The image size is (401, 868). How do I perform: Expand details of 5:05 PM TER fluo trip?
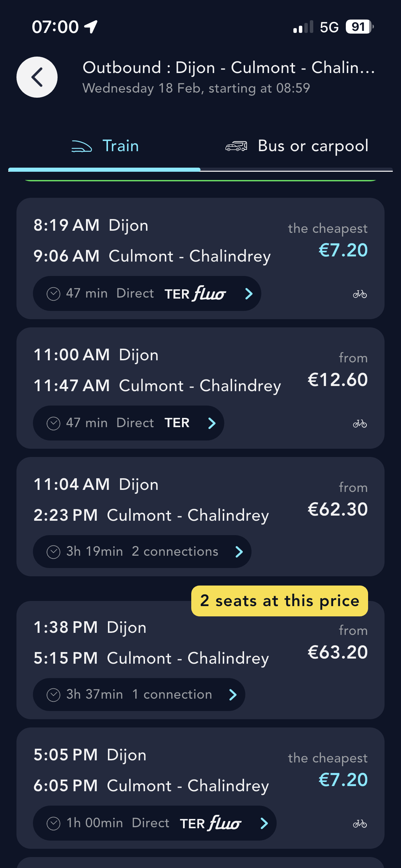(264, 823)
